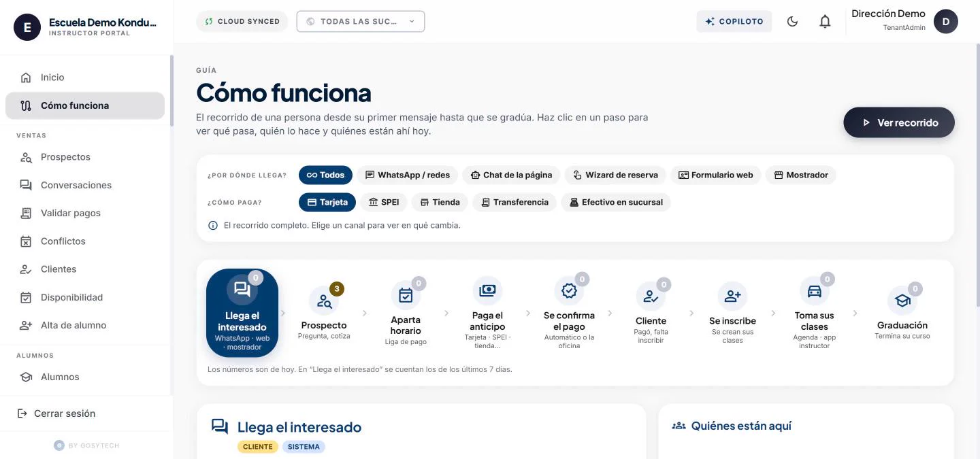The image size is (980, 459).
Task: Select Transferencia payment method
Action: point(514,202)
